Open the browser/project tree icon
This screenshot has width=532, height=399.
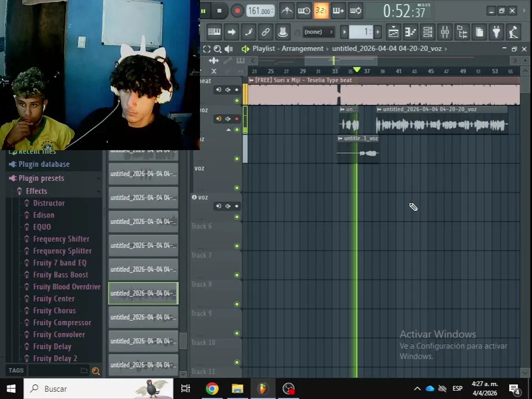coord(462,32)
